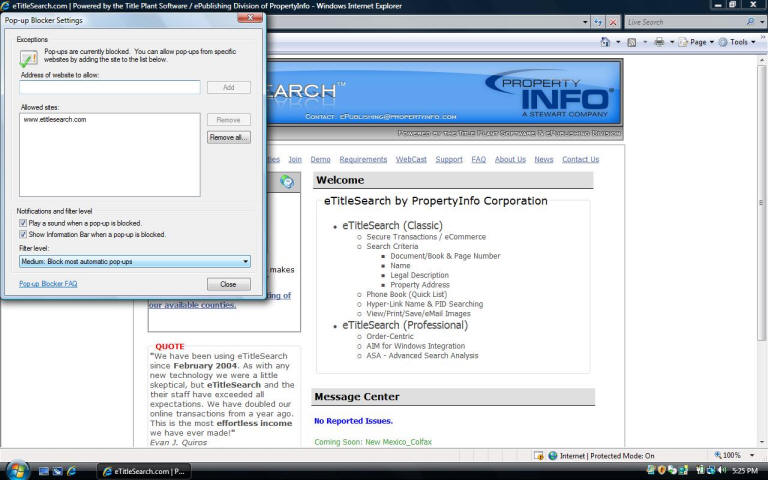Click the No Reported Issues text
768x480 pixels.
353,421
